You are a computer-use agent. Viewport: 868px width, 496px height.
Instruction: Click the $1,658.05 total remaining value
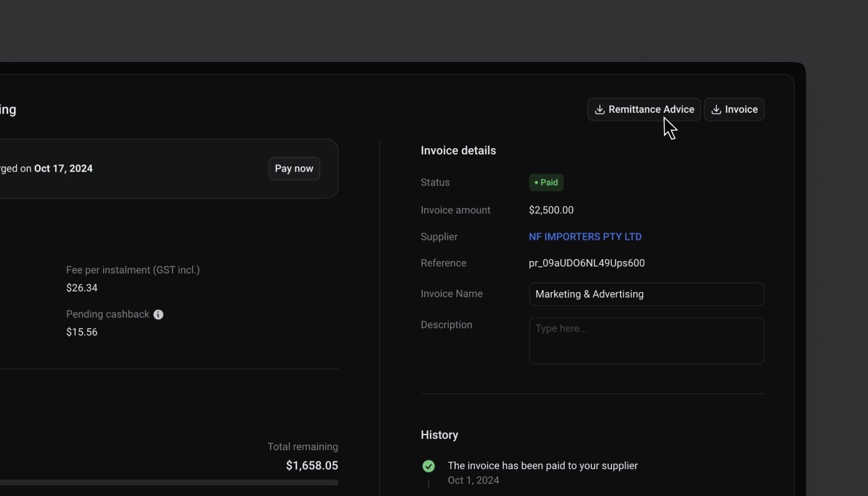pos(312,466)
